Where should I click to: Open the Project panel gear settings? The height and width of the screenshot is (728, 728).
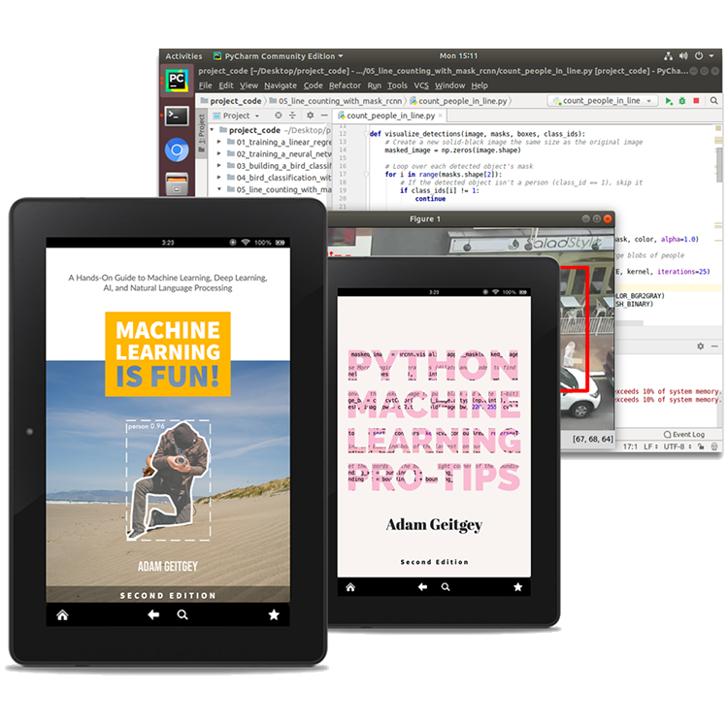coord(311,116)
